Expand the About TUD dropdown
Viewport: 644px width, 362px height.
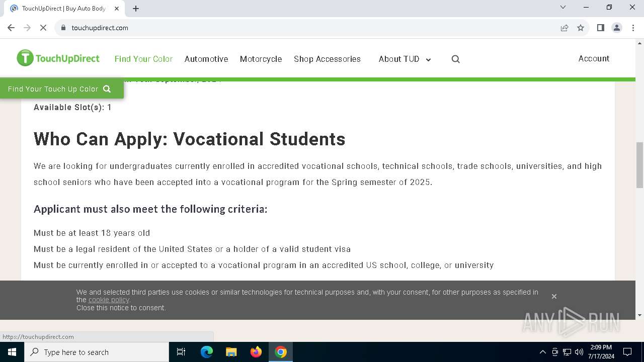(x=405, y=59)
